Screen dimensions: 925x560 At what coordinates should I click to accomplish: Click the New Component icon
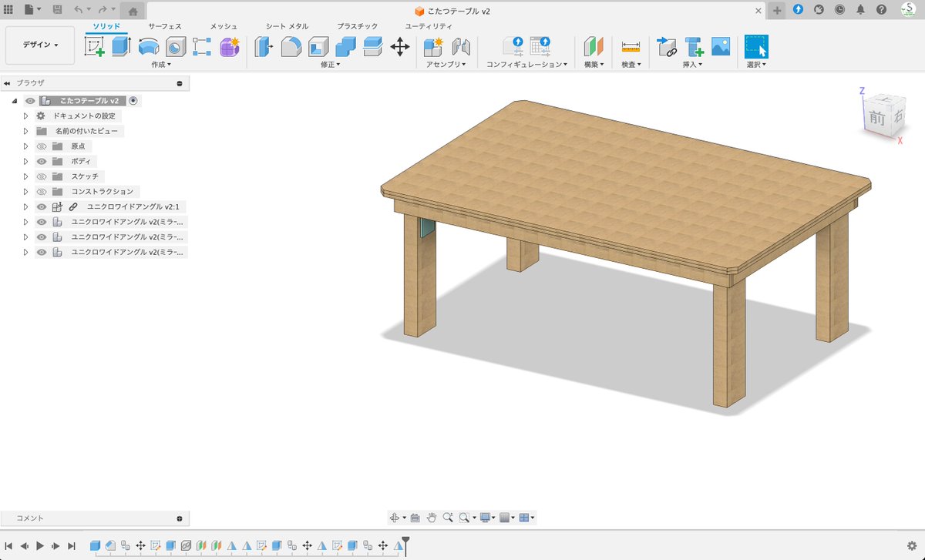(434, 47)
